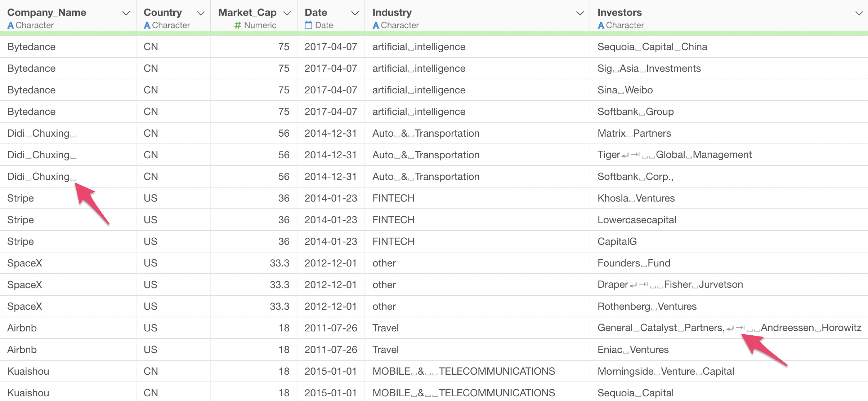The height and width of the screenshot is (401, 868).
Task: Select the Rothenberg_Ventures investor cell
Action: tap(729, 307)
